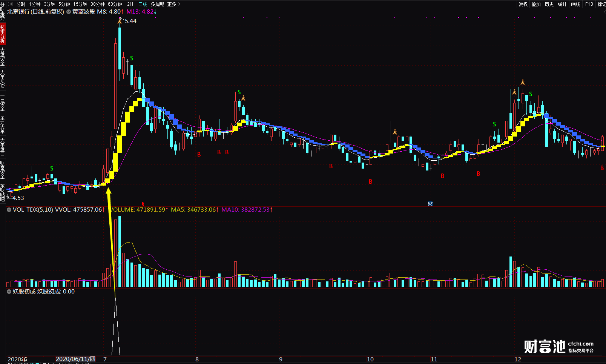Open the 一日资金 sidebar tab

point(3,102)
